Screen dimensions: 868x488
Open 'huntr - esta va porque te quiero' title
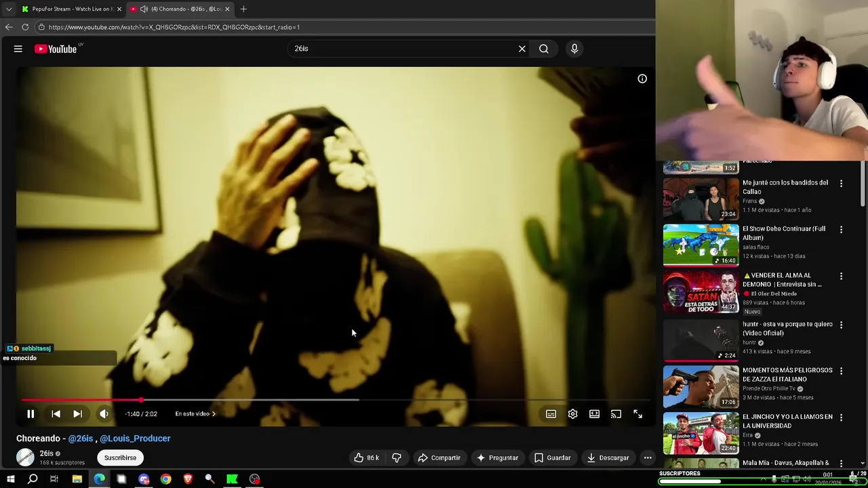787,329
